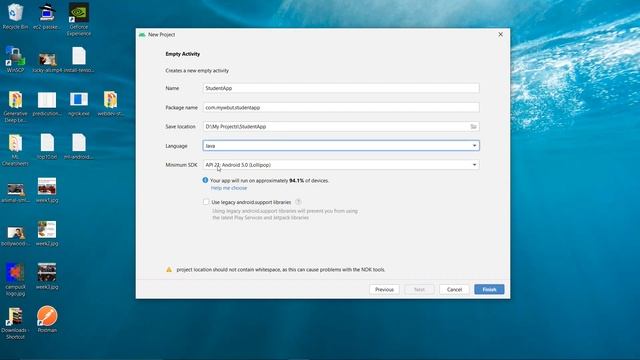The image size is (640, 360).
Task: Enable Use legacy android.support libraries checkbox
Action: click(x=206, y=202)
